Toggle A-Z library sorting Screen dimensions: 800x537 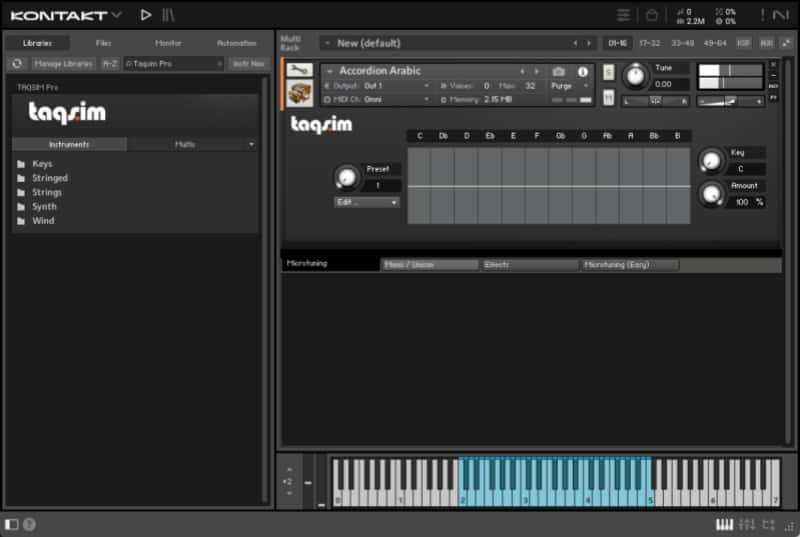coord(110,63)
